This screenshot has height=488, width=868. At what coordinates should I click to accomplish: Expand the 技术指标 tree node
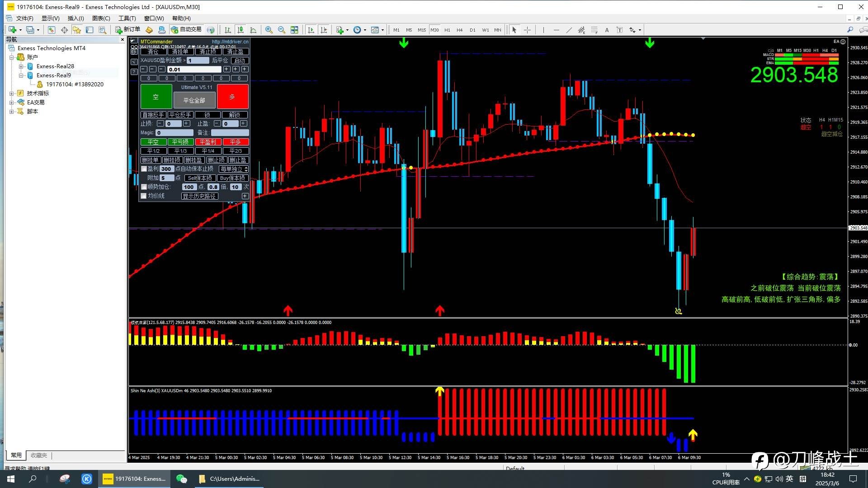click(x=12, y=94)
